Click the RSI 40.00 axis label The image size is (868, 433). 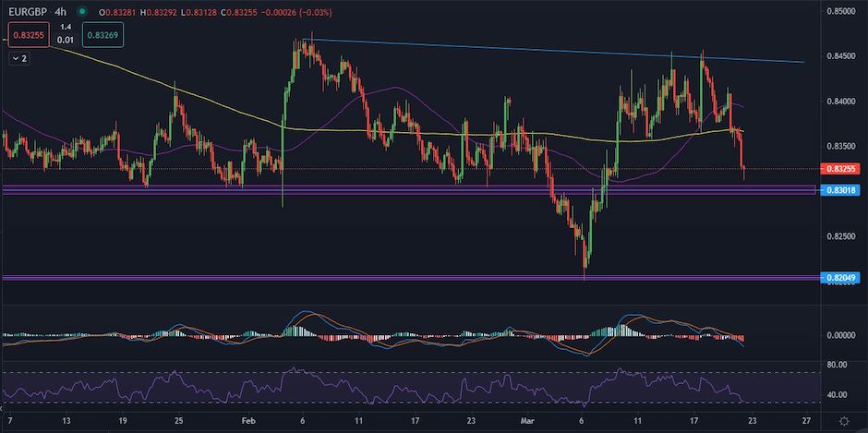tap(837, 395)
